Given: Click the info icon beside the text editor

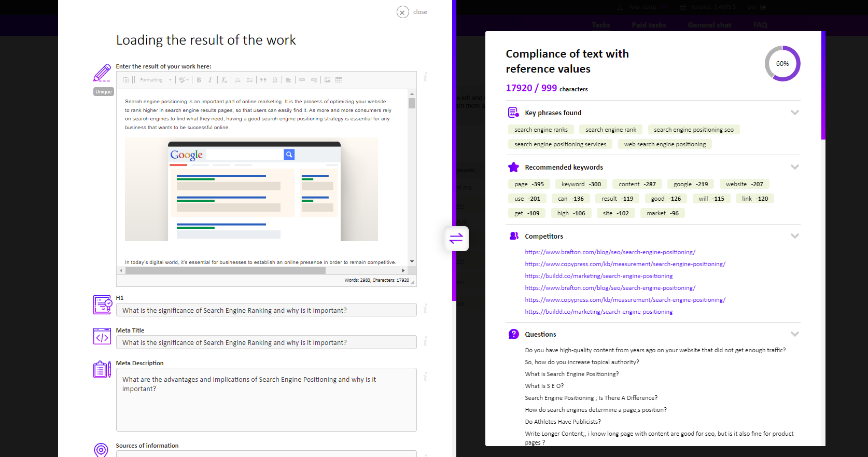Looking at the screenshot, I should (425, 77).
